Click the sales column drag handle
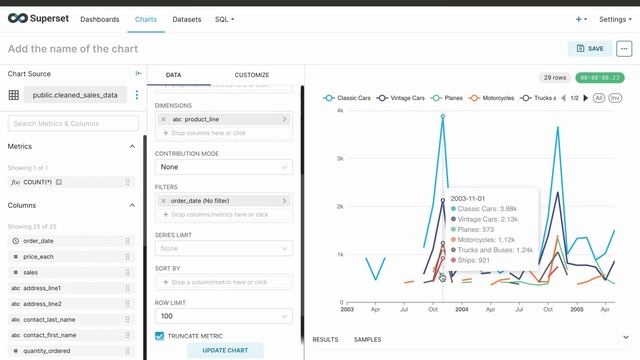Screen dimensions: 640x360 127,272
